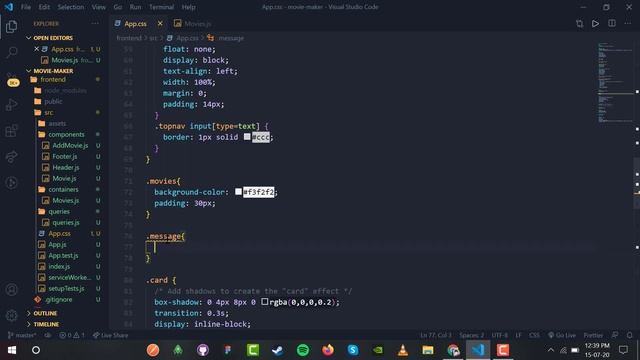The image size is (640, 360).
Task: Open editor more actions ellipsis
Action: [x=628, y=24]
